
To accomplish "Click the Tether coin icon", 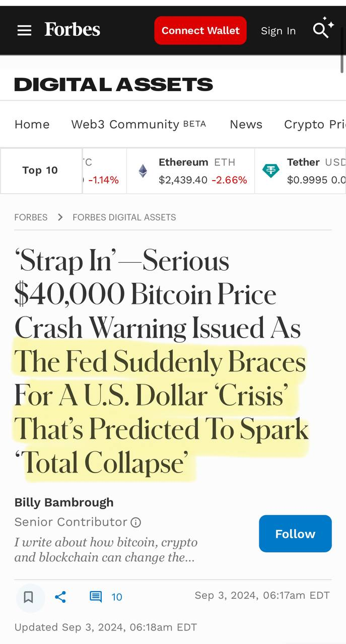I will (271, 171).
